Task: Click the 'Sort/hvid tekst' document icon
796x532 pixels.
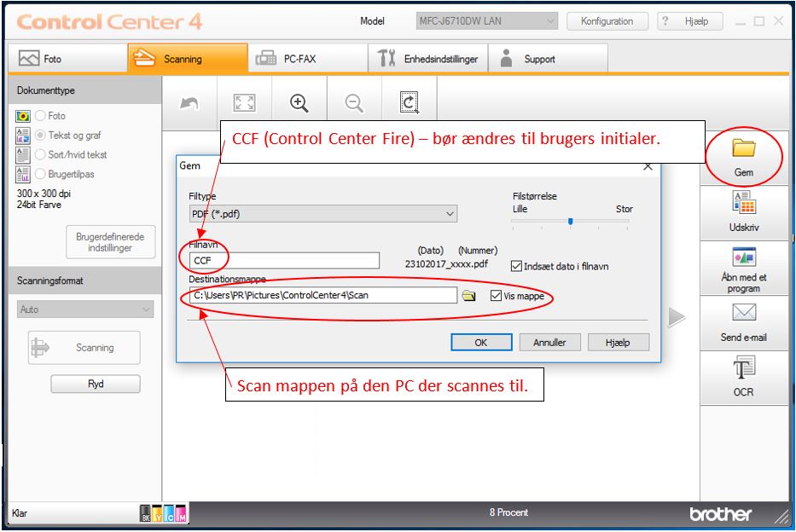Action: coord(22,154)
